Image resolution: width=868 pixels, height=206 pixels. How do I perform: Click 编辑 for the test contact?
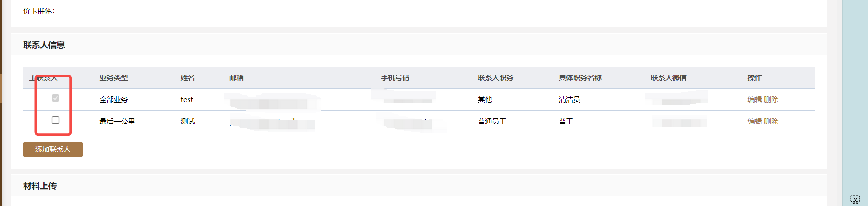point(755,99)
